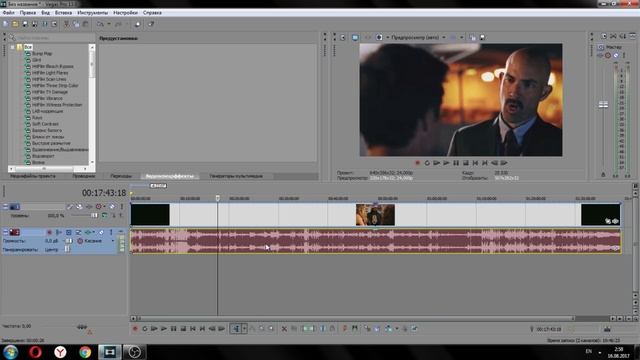Create a new project from the toolbar
The image size is (640, 360).
pos(5,24)
